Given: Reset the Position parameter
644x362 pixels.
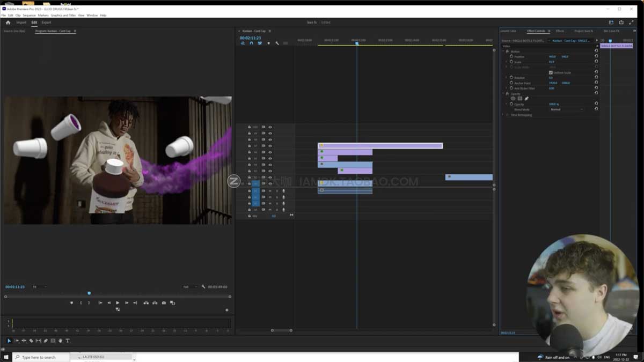Looking at the screenshot, I should pyautogui.click(x=596, y=56).
